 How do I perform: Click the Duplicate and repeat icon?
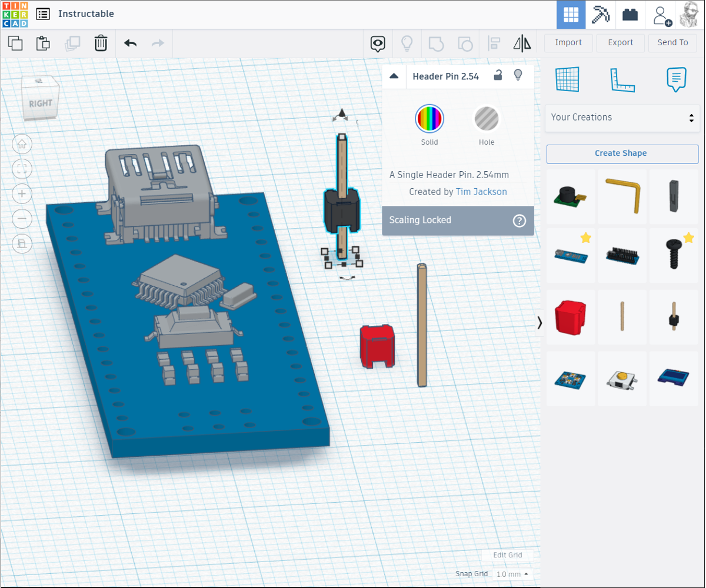(x=72, y=43)
